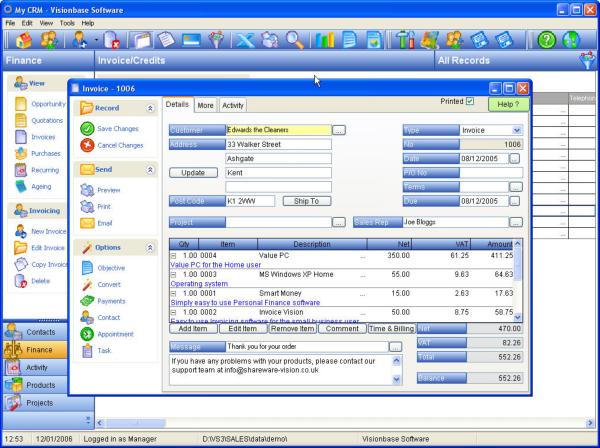
Task: Open the Type Invoice dropdown
Action: (x=517, y=130)
